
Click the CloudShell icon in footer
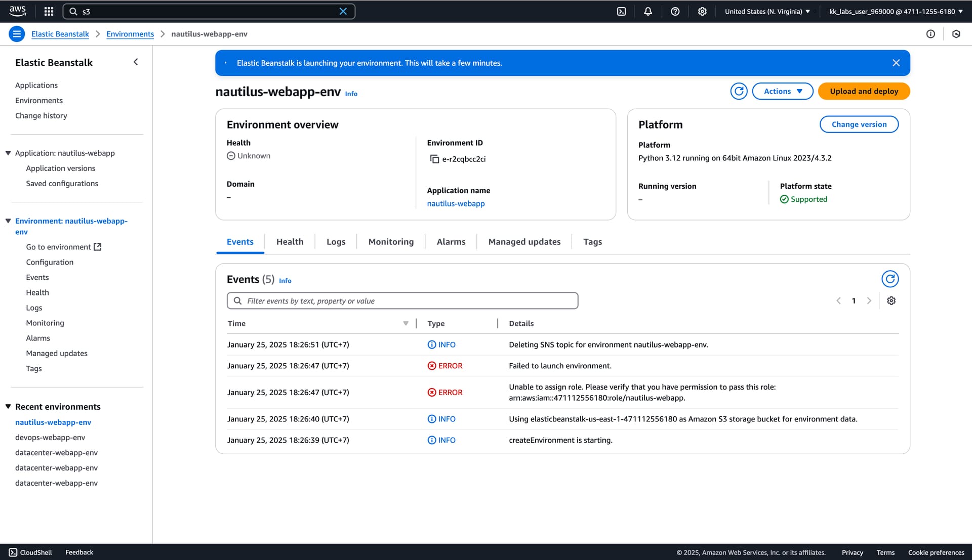tap(13, 552)
